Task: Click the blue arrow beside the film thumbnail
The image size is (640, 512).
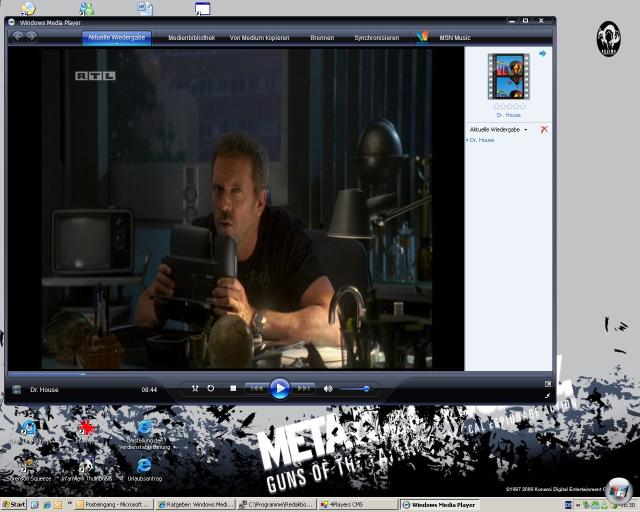Action: [542, 53]
